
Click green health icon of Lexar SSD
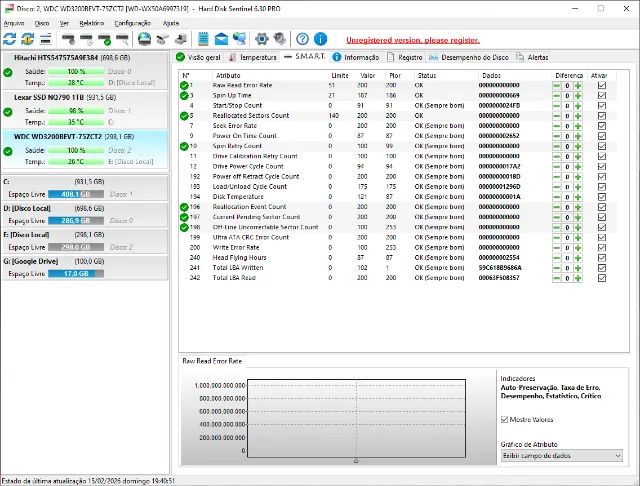click(8, 112)
